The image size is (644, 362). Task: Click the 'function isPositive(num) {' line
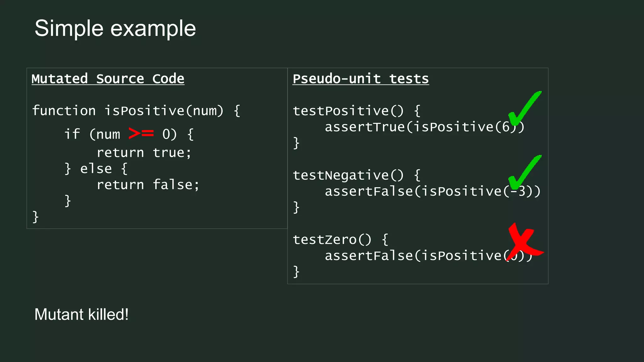pos(136,111)
